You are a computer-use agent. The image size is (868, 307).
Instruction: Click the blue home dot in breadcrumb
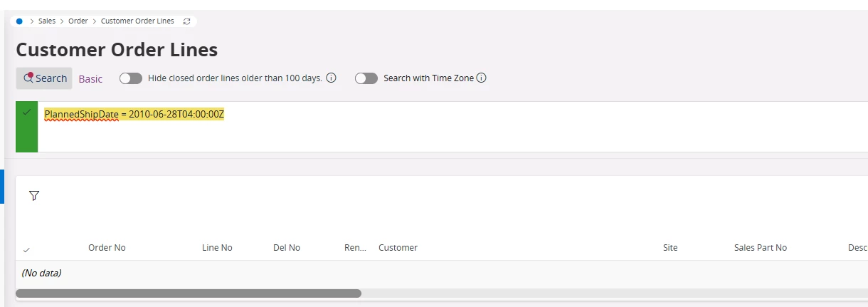[x=19, y=21]
